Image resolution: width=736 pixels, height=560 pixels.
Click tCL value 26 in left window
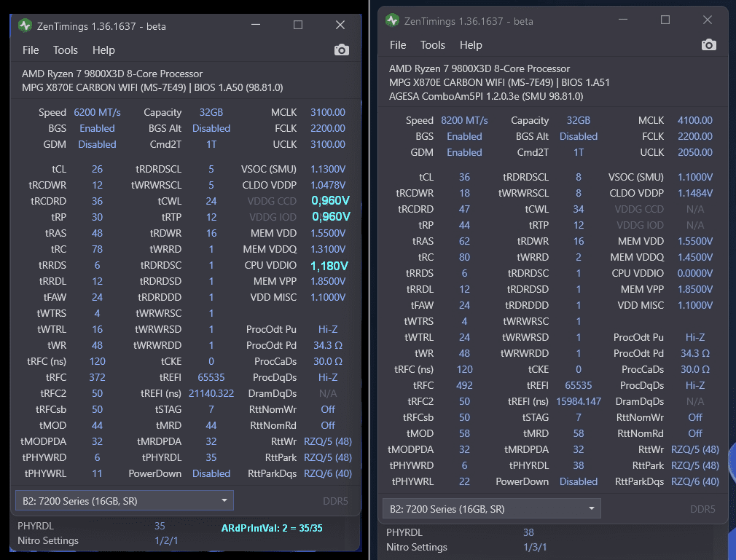pos(97,170)
